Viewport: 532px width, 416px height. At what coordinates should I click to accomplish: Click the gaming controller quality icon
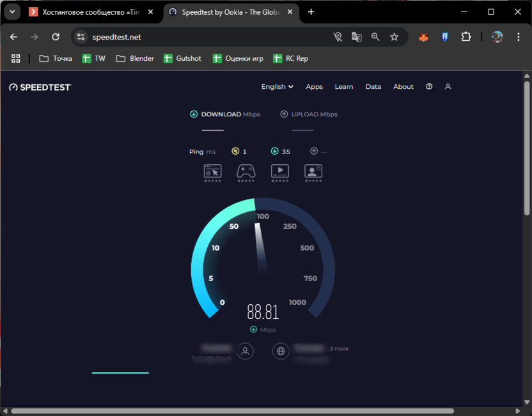246,171
